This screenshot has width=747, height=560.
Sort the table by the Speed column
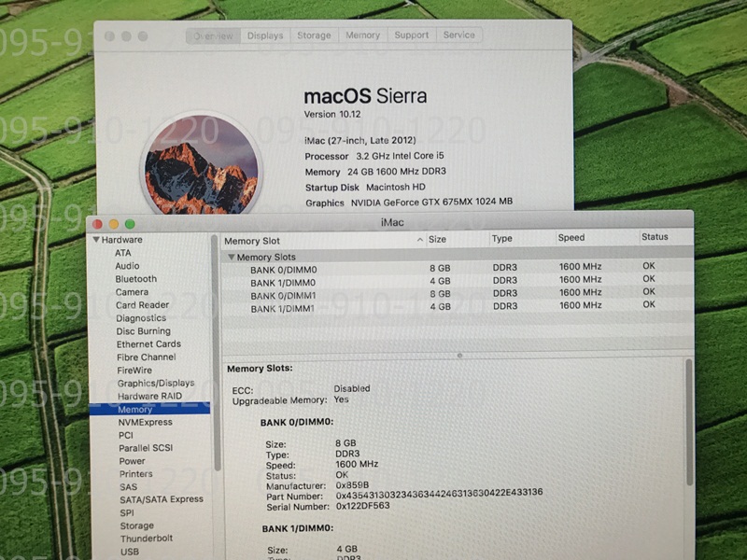point(571,238)
